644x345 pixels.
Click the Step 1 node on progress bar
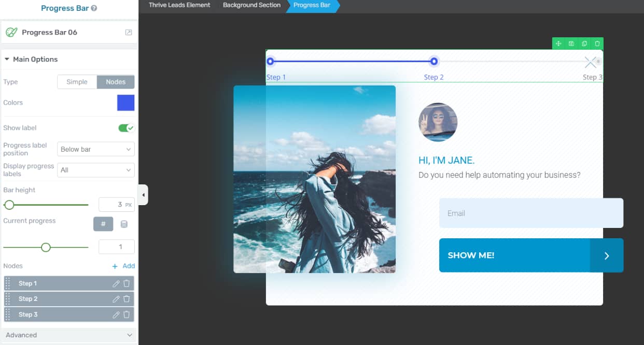(270, 62)
